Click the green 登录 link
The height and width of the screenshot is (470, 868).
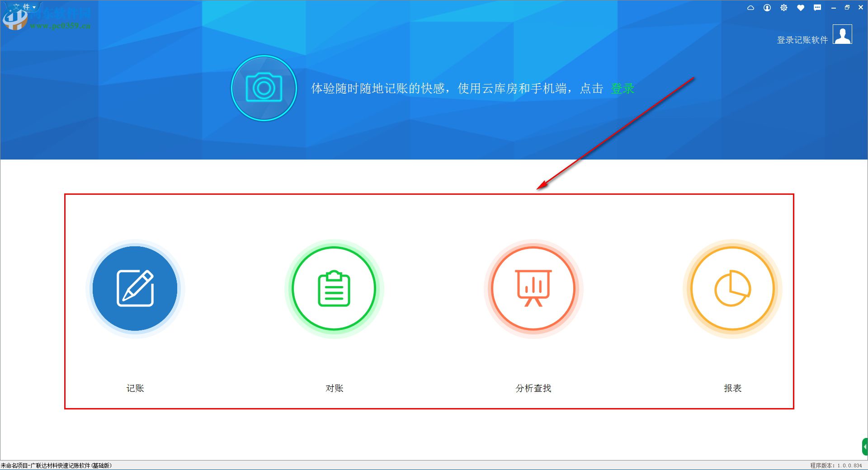[x=623, y=89]
